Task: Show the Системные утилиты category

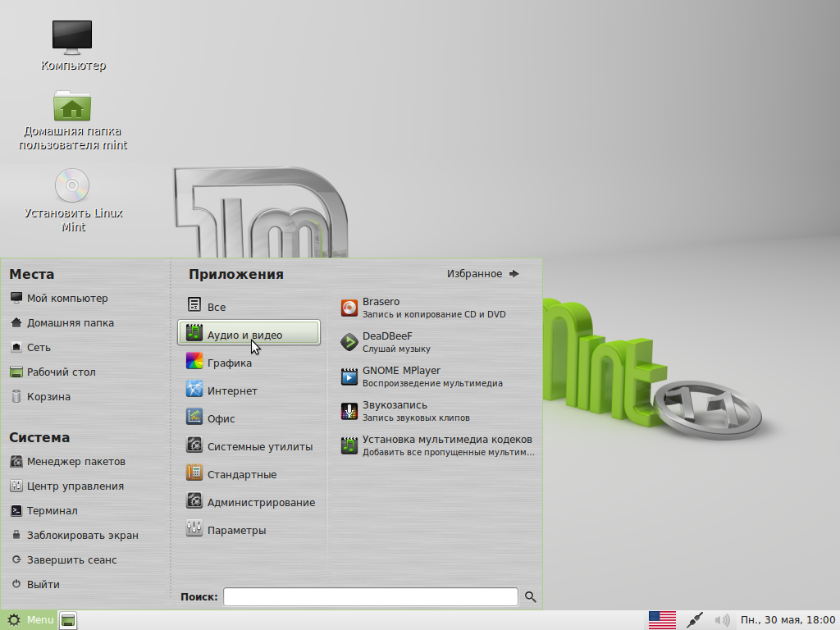Action: [249, 445]
